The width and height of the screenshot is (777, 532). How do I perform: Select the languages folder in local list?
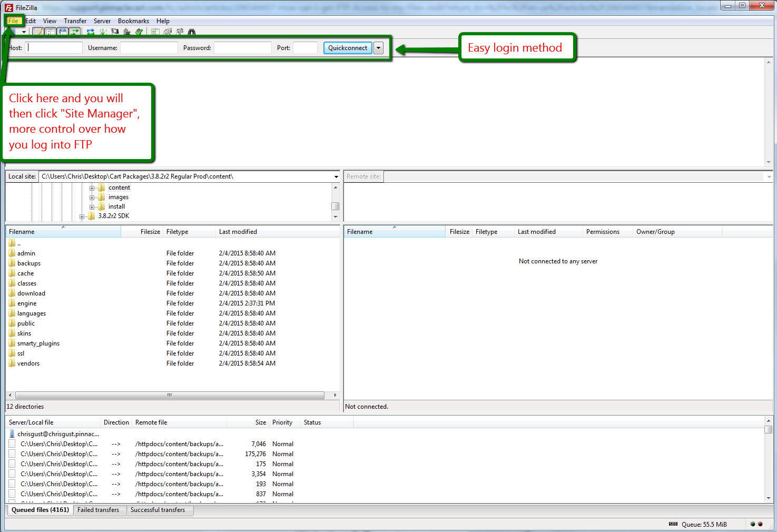pyautogui.click(x=31, y=313)
